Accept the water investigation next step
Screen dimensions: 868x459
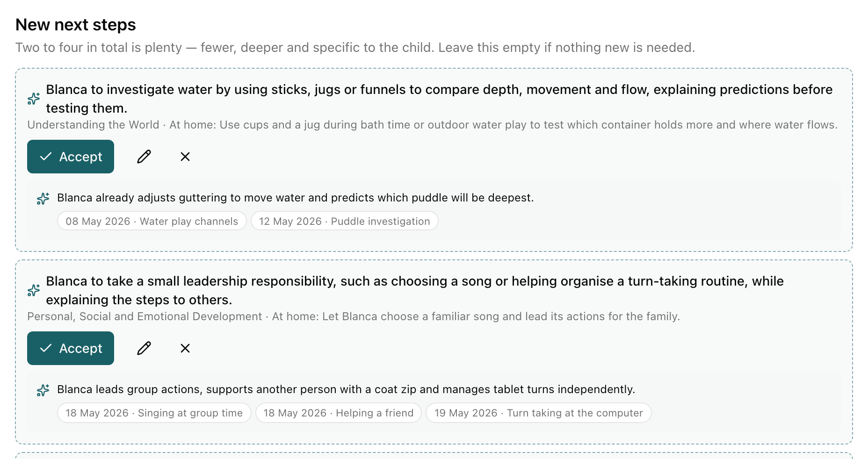pyautogui.click(x=71, y=157)
